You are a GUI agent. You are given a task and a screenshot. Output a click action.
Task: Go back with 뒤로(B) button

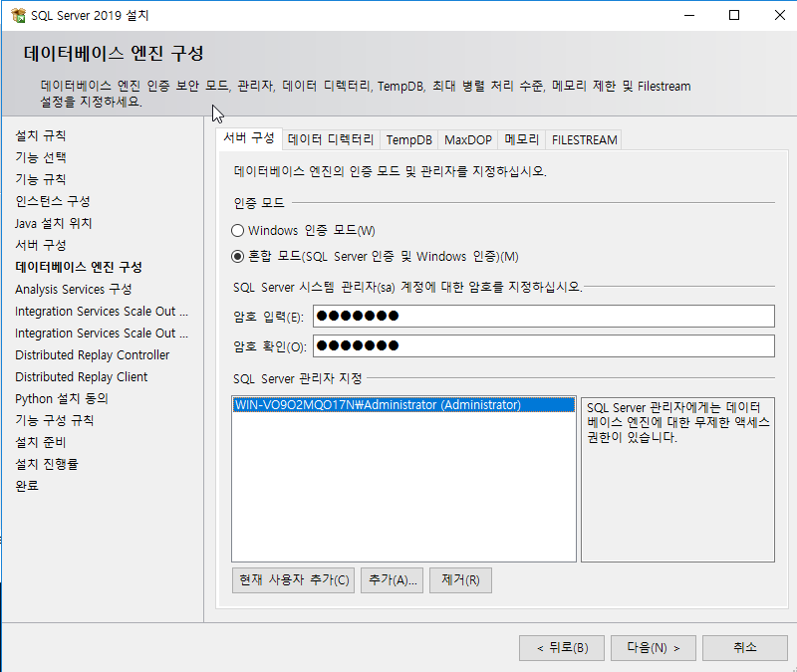(x=562, y=648)
